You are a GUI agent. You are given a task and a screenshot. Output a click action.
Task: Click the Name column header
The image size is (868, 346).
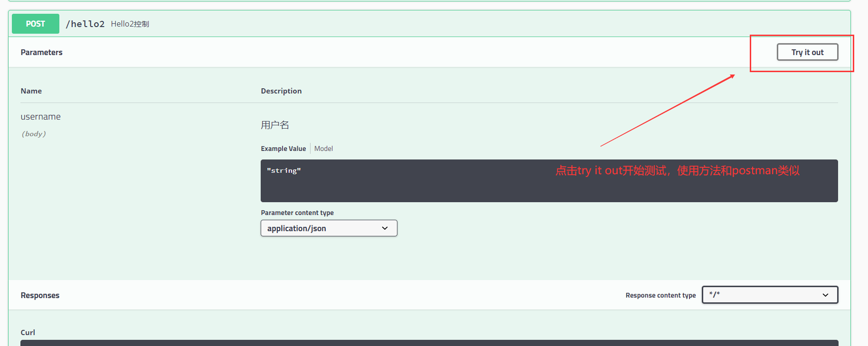click(31, 91)
